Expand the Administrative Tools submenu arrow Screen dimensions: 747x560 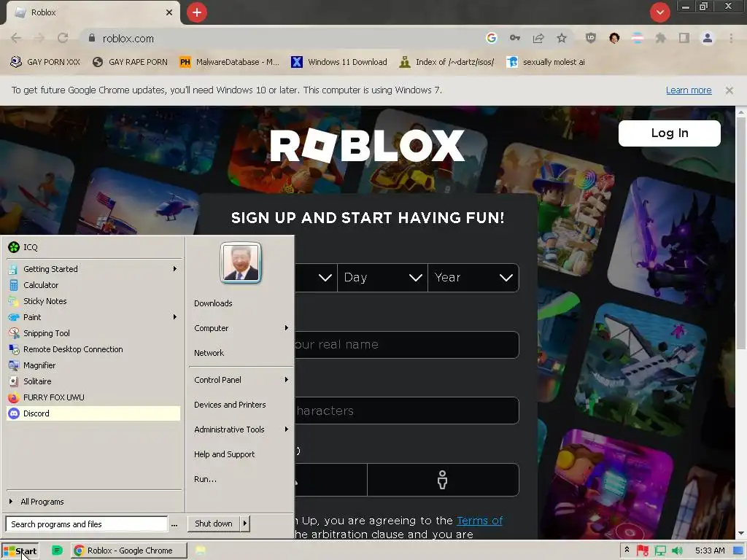click(286, 429)
